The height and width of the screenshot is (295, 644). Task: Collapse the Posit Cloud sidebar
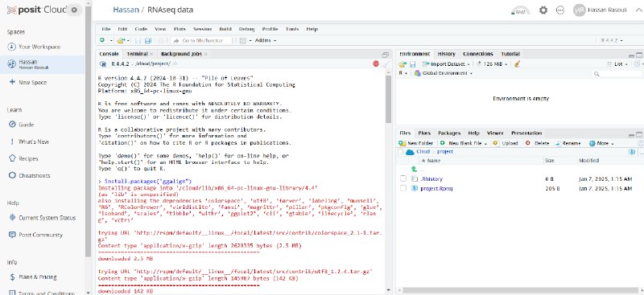(x=74, y=10)
